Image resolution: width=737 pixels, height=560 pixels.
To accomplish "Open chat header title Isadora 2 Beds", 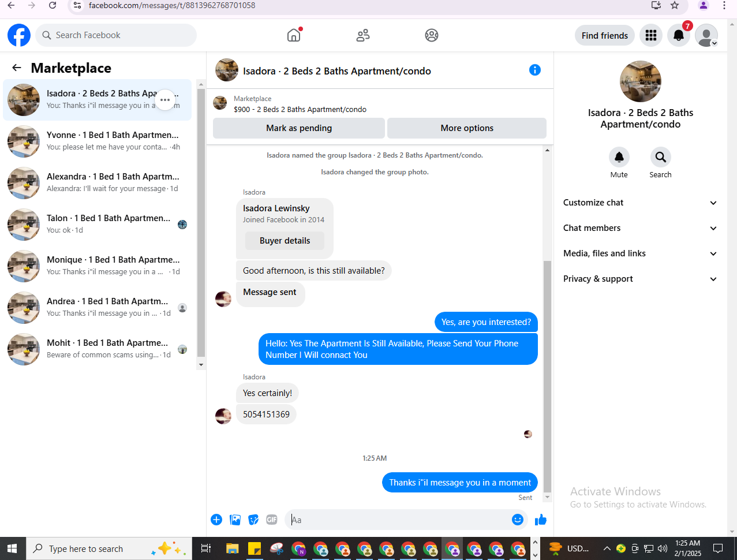I will (x=337, y=71).
